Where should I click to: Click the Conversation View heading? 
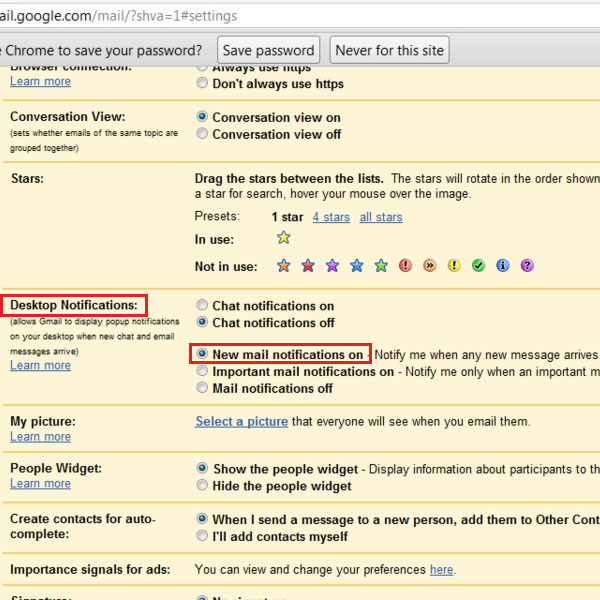(68, 116)
